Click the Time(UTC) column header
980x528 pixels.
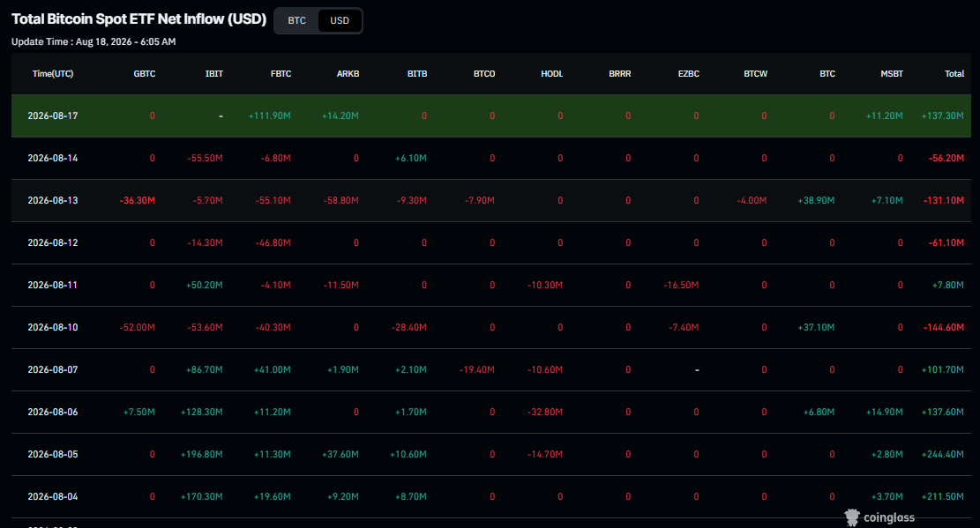tap(53, 74)
